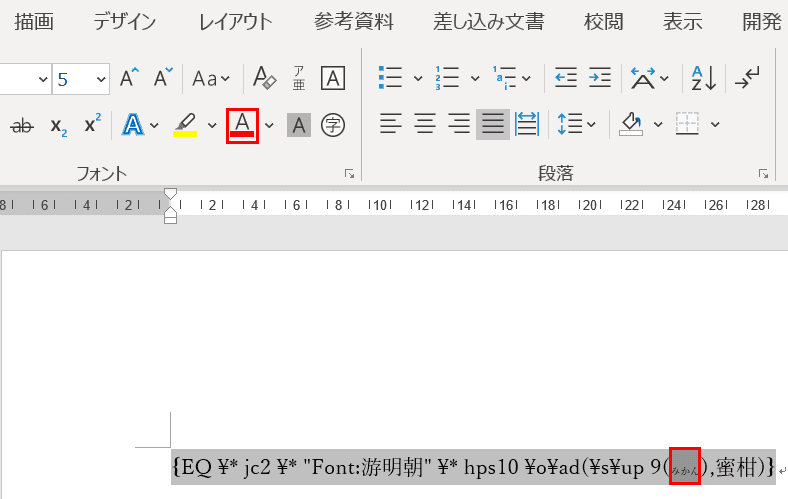This screenshot has height=499, width=788.
Task: Click the first line indent ruler marker
Action: click(170, 193)
